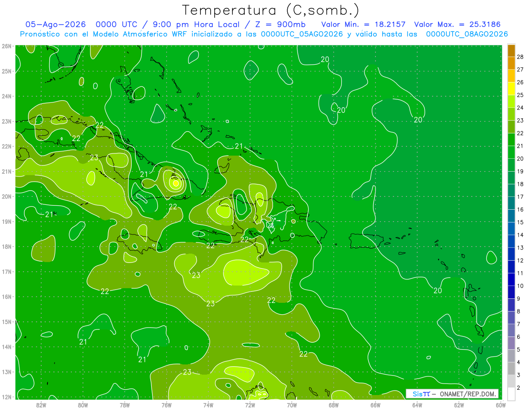Click color scale label '10'
532x411 pixels.
coord(521,286)
